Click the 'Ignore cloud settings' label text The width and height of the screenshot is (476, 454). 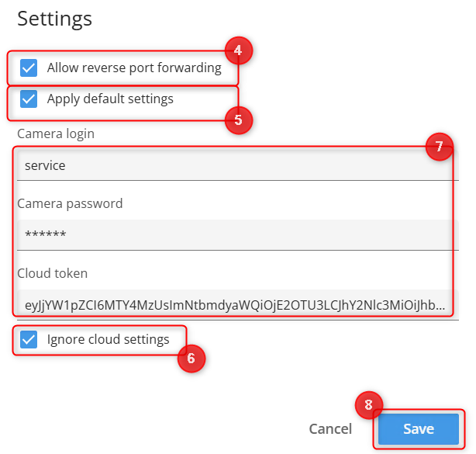point(108,340)
